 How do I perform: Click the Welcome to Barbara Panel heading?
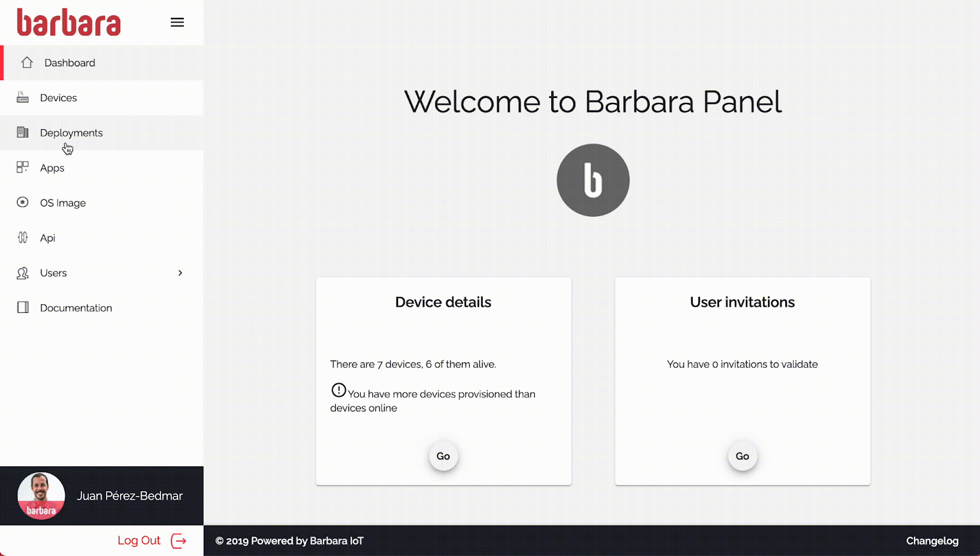click(x=593, y=102)
